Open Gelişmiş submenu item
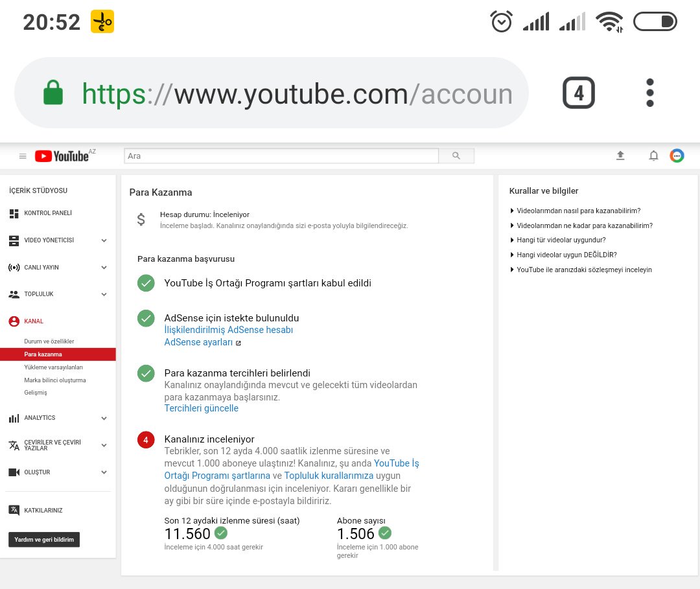Image resolution: width=700 pixels, height=589 pixels. click(36, 393)
